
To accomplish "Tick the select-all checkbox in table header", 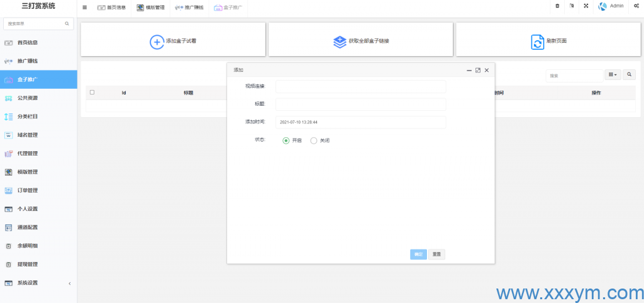I will [92, 93].
